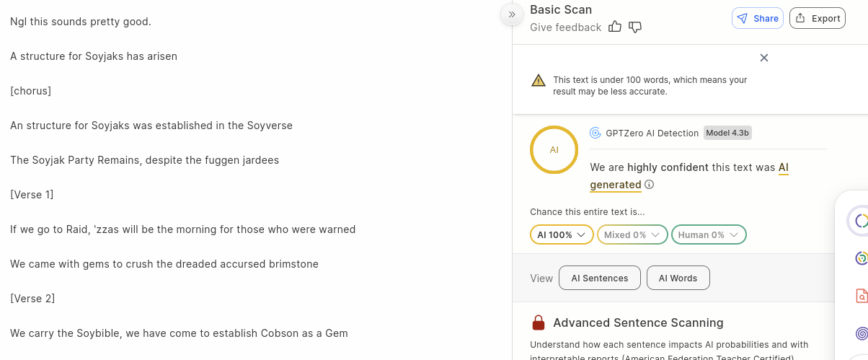Image resolution: width=868 pixels, height=360 pixels.
Task: Click the thumbs up feedback icon
Action: pos(615,27)
